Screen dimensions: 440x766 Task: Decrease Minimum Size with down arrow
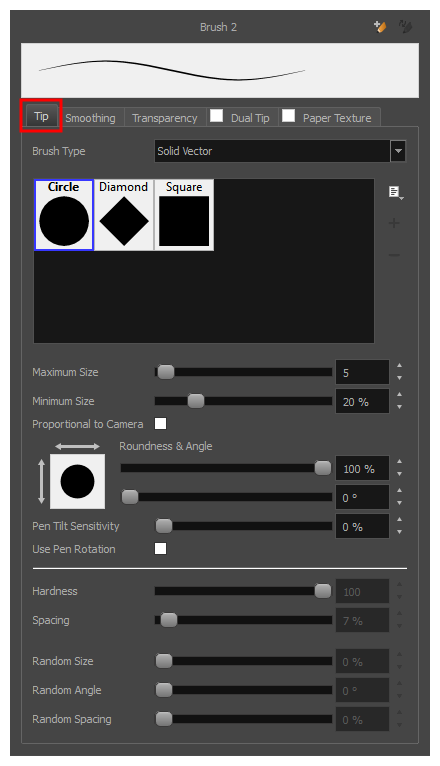(x=399, y=407)
